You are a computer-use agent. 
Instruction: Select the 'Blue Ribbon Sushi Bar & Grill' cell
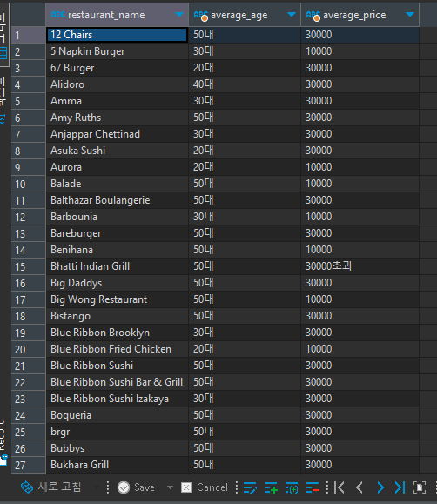pyautogui.click(x=117, y=382)
